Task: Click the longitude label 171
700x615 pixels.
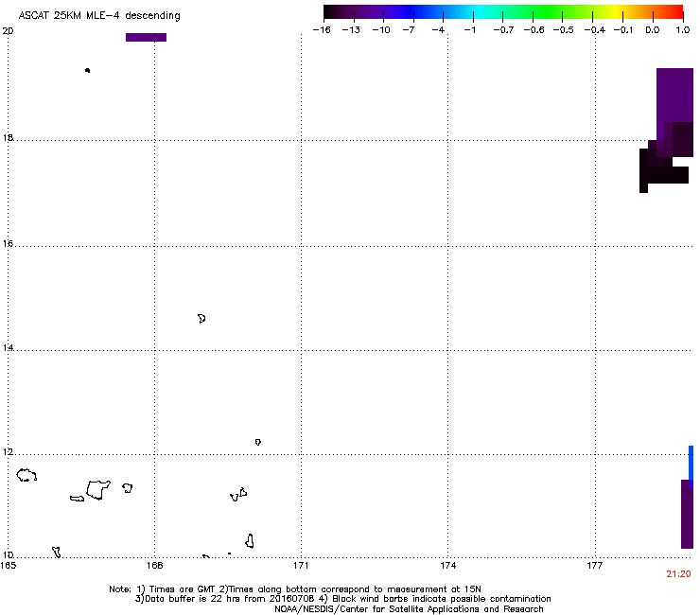Action: tap(301, 566)
